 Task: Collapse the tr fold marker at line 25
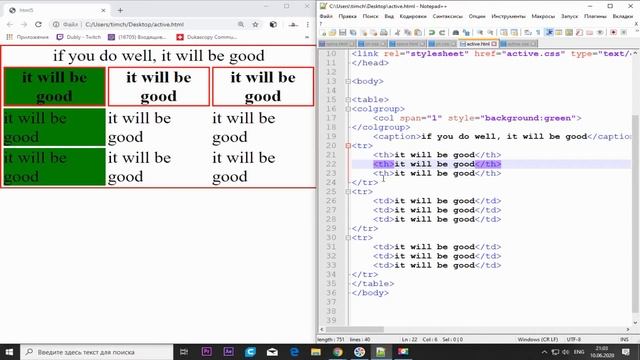pos(348,192)
